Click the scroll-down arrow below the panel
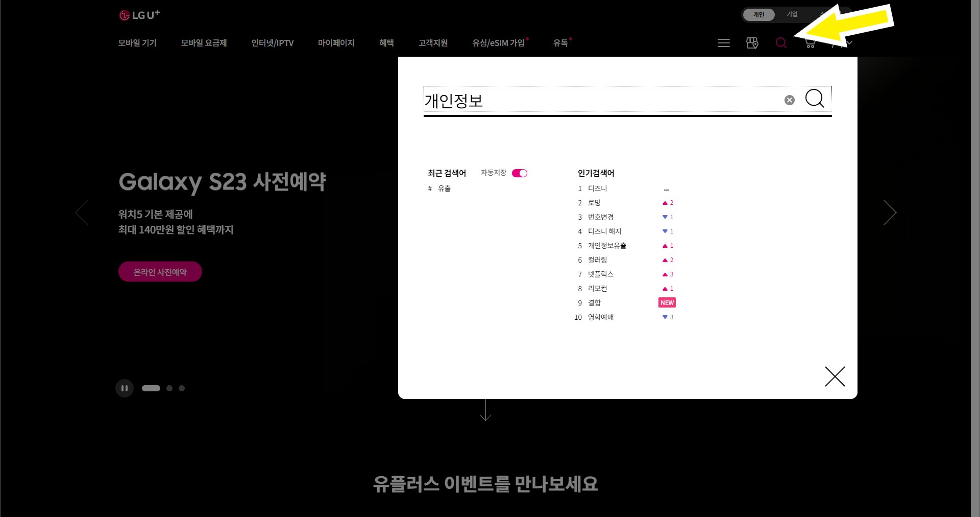Screen dimensions: 980x517 point(485,410)
